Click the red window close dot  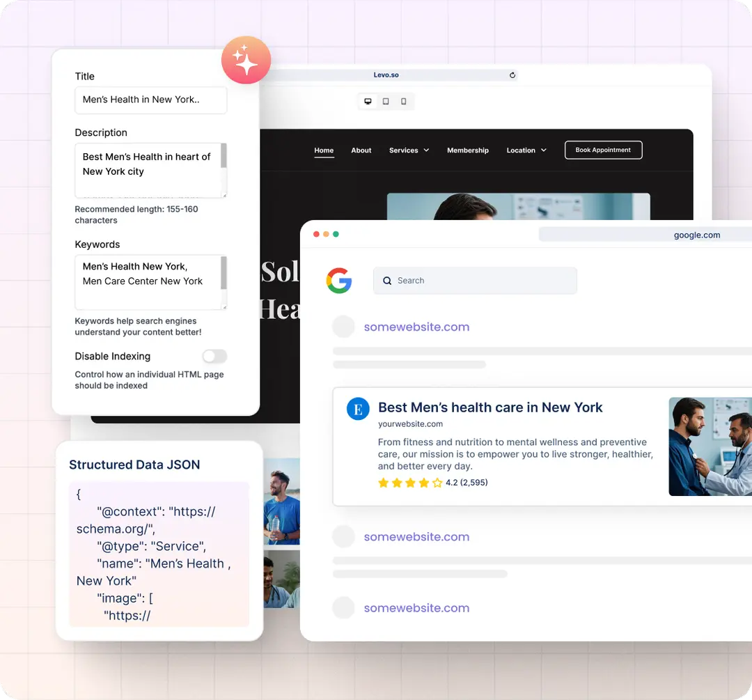click(x=316, y=234)
